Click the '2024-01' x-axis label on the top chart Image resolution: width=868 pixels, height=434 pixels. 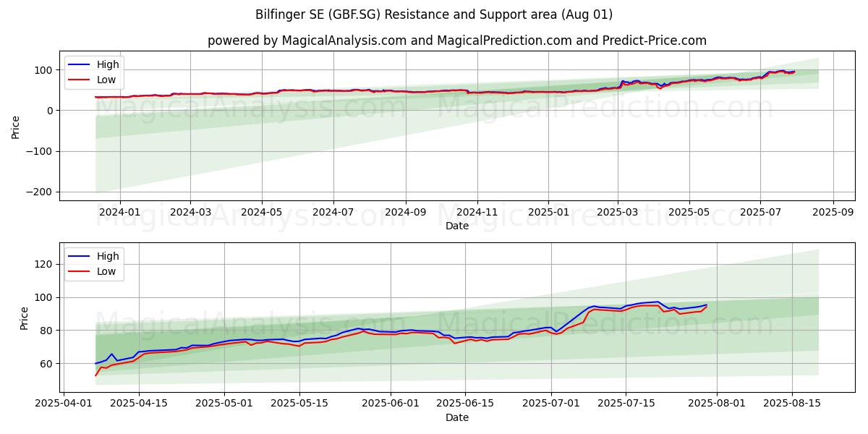point(119,212)
